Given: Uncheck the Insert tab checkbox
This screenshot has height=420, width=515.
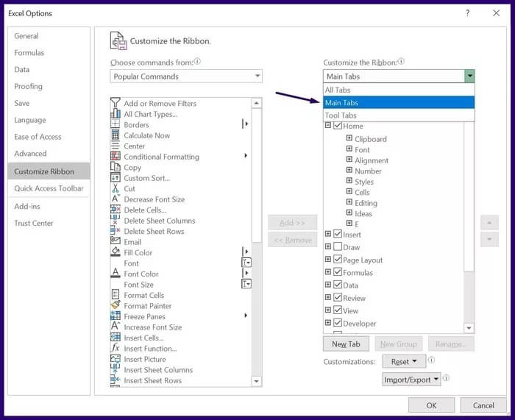Looking at the screenshot, I should [338, 234].
